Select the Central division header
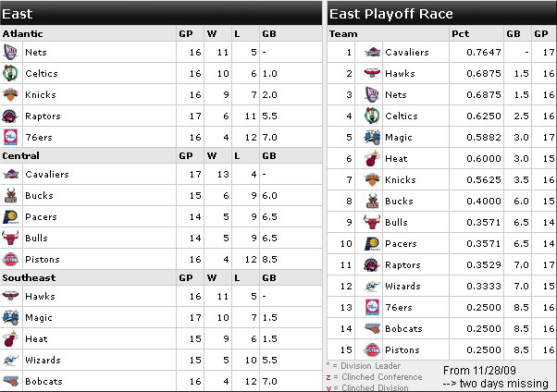The image size is (557, 392). coord(21,156)
